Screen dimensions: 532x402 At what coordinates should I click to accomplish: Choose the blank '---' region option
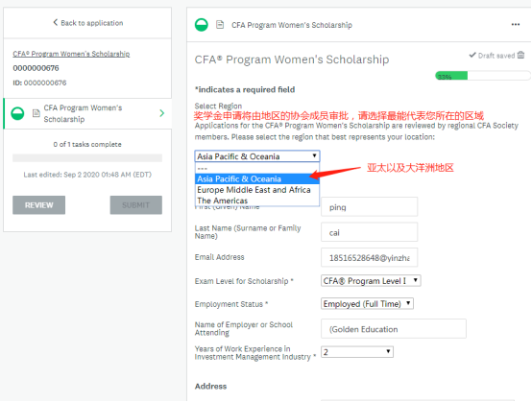[257, 168]
